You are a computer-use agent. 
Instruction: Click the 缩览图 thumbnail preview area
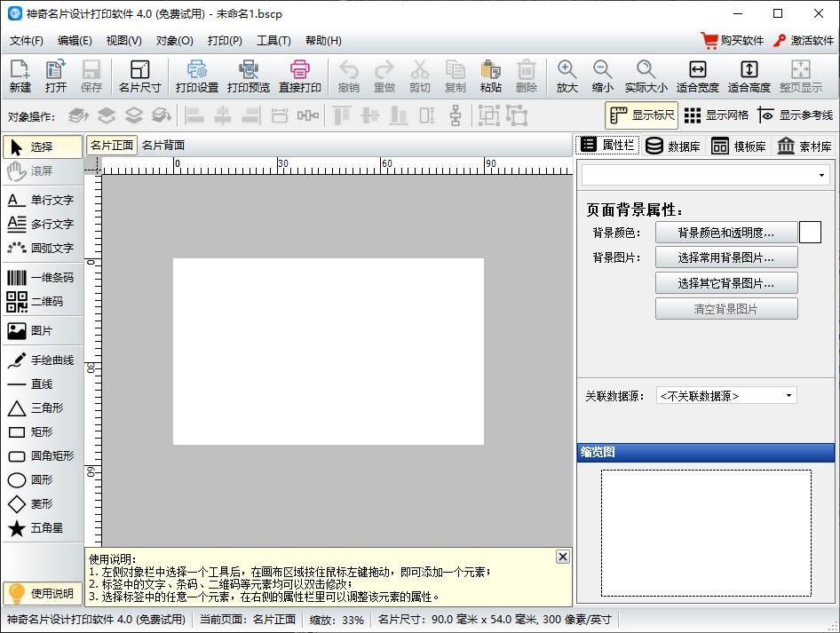point(706,533)
